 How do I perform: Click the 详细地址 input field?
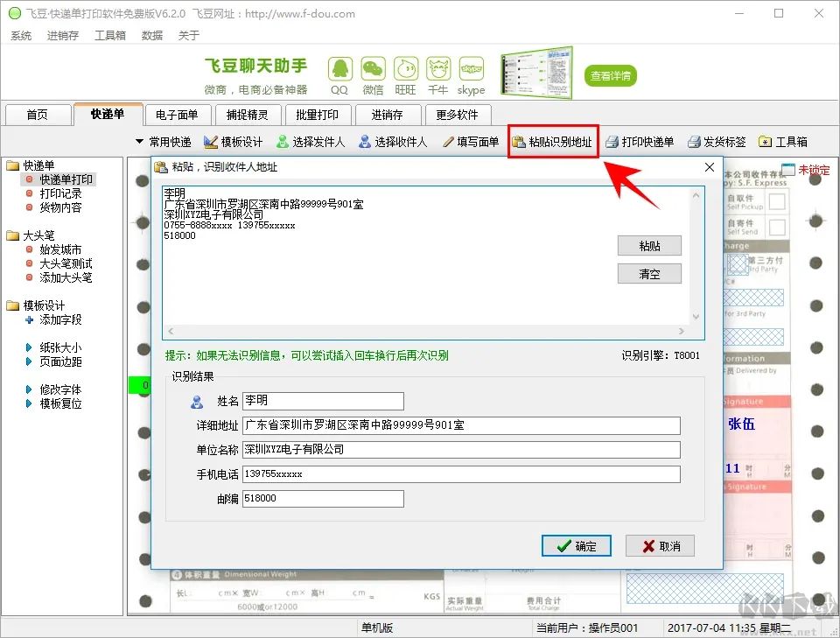(461, 425)
